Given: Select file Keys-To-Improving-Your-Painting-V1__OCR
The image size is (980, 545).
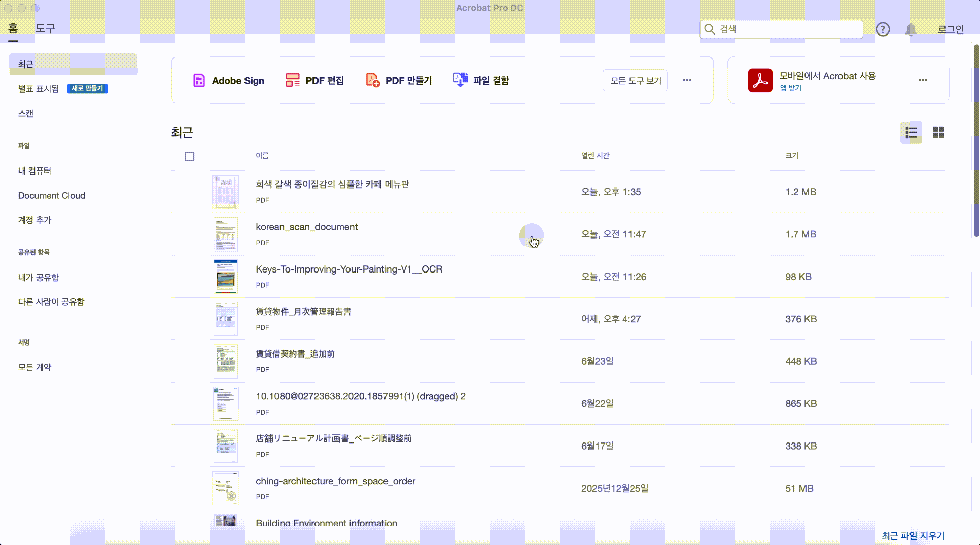Looking at the screenshot, I should click(x=349, y=269).
